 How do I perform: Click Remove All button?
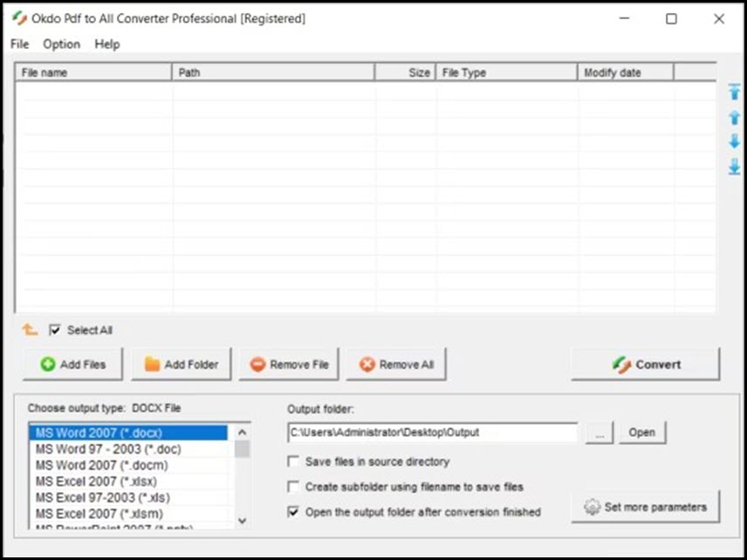[x=396, y=365]
